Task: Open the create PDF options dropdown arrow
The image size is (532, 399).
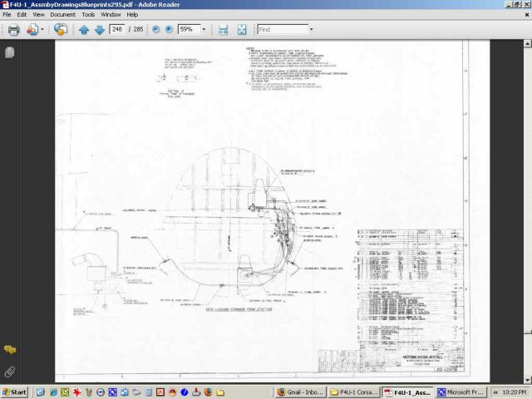Action: tap(42, 30)
